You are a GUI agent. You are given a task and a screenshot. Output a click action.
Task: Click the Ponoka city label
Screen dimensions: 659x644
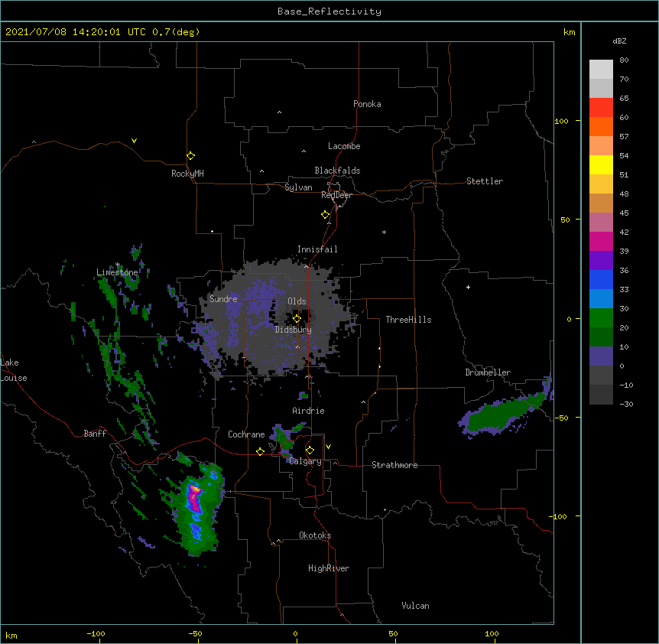[367, 104]
